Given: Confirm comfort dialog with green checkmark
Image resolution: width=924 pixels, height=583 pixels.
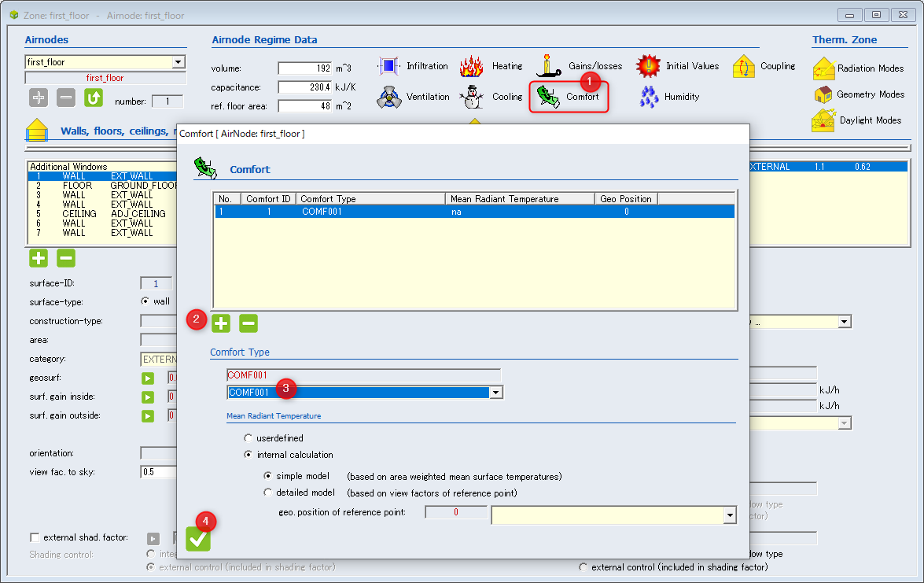Looking at the screenshot, I should coord(198,539).
